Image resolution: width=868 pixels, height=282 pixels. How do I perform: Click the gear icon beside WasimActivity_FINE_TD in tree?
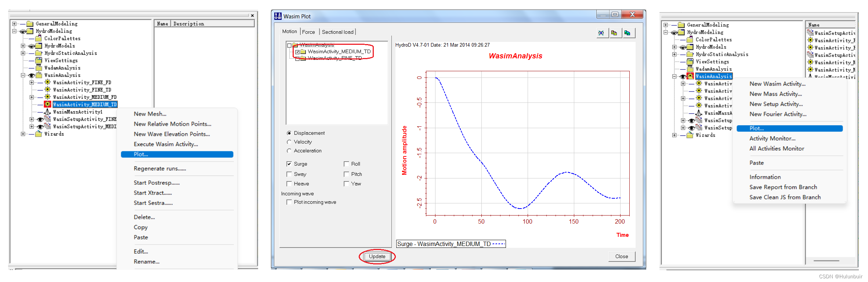point(48,90)
